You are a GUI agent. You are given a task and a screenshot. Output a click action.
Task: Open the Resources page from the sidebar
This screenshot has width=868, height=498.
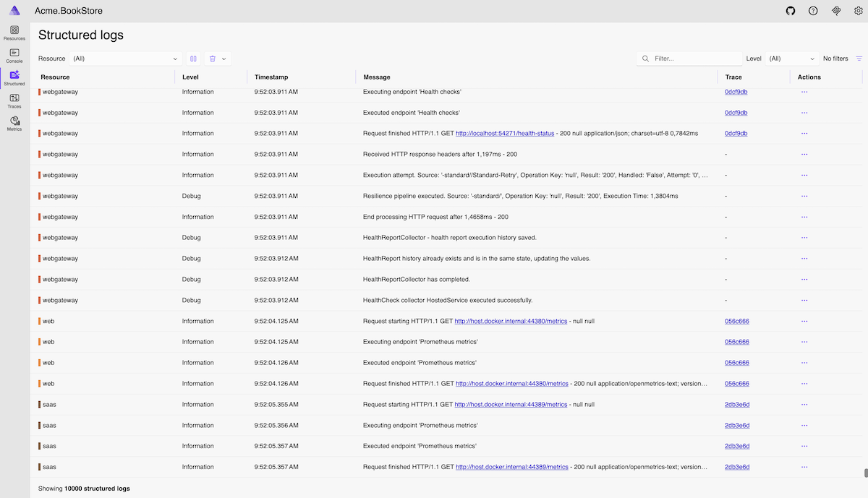(x=14, y=33)
